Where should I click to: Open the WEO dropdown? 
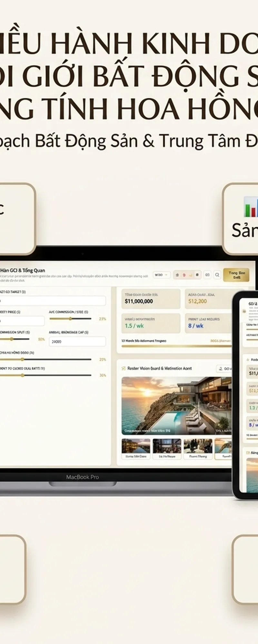pyautogui.click(x=161, y=275)
